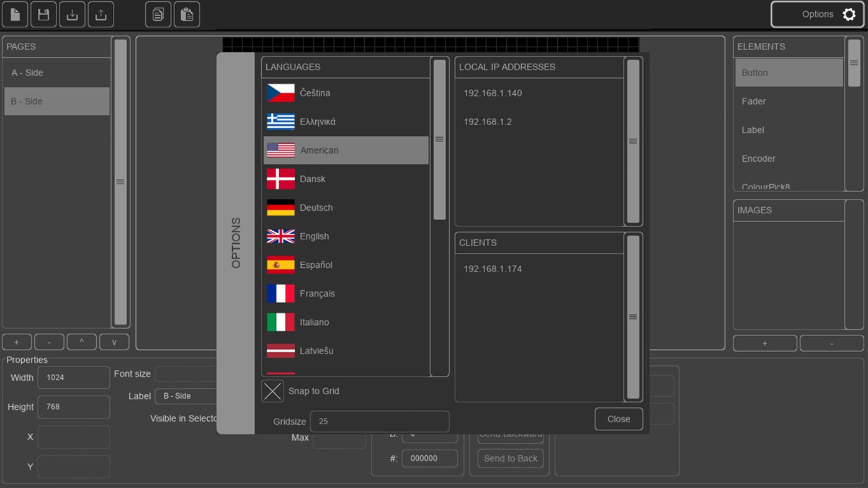
Task: Export the layout
Action: pos(101,14)
